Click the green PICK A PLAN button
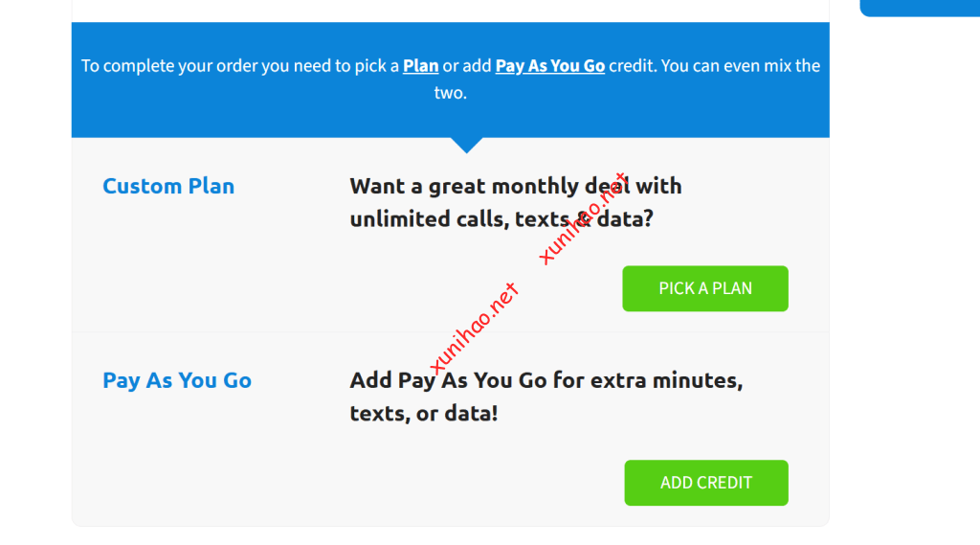Viewport: 980px width, 545px height. [x=705, y=288]
